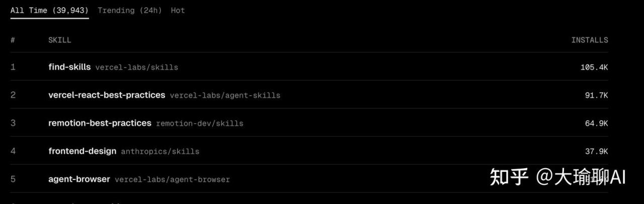This screenshot has height=204, width=644.
Task: Open the frontend-design skill
Action: (82, 151)
